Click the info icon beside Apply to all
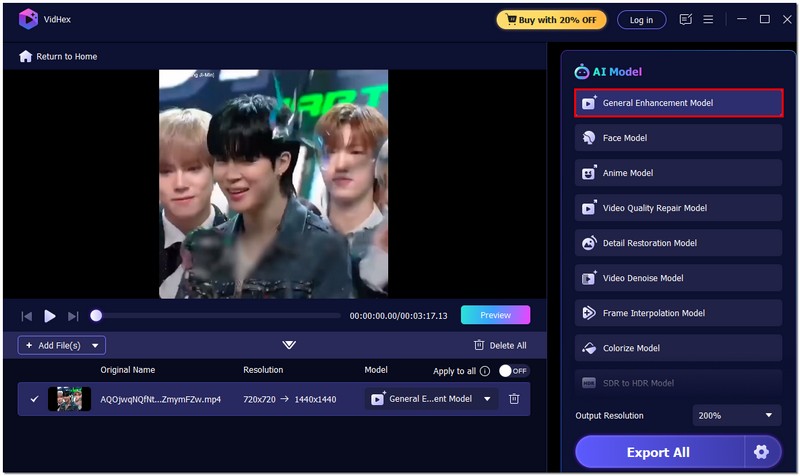The width and height of the screenshot is (800, 476). [x=485, y=371]
